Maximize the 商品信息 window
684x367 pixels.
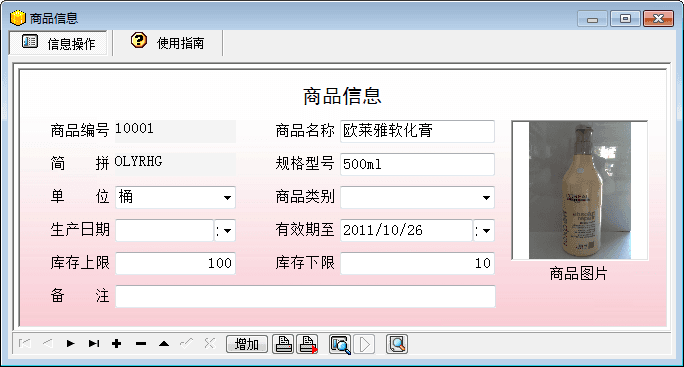[626, 19]
